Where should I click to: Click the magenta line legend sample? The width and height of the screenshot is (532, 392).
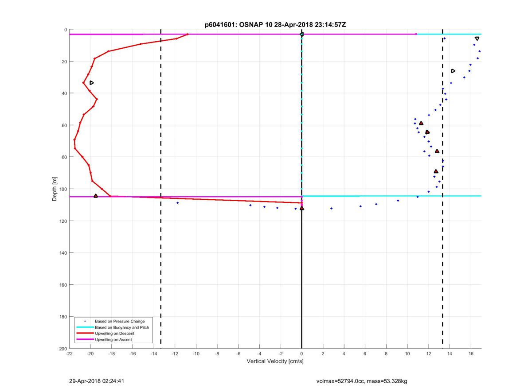tap(85, 339)
